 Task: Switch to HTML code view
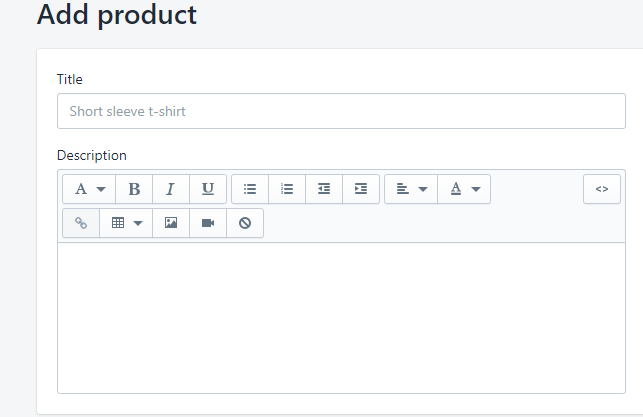click(601, 189)
